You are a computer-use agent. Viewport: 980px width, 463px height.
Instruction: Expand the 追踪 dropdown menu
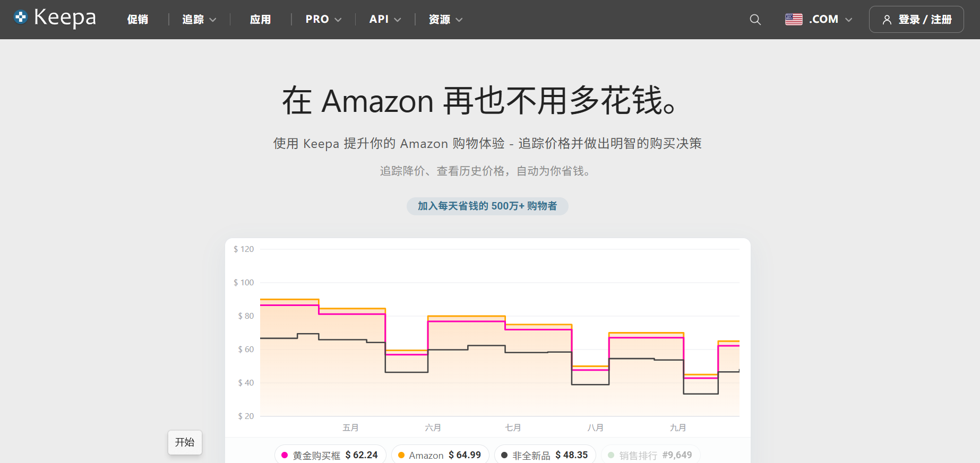click(x=199, y=20)
